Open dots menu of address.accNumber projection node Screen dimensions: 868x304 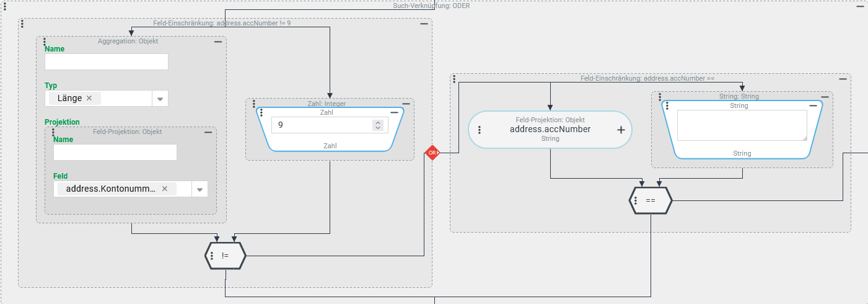(x=480, y=130)
